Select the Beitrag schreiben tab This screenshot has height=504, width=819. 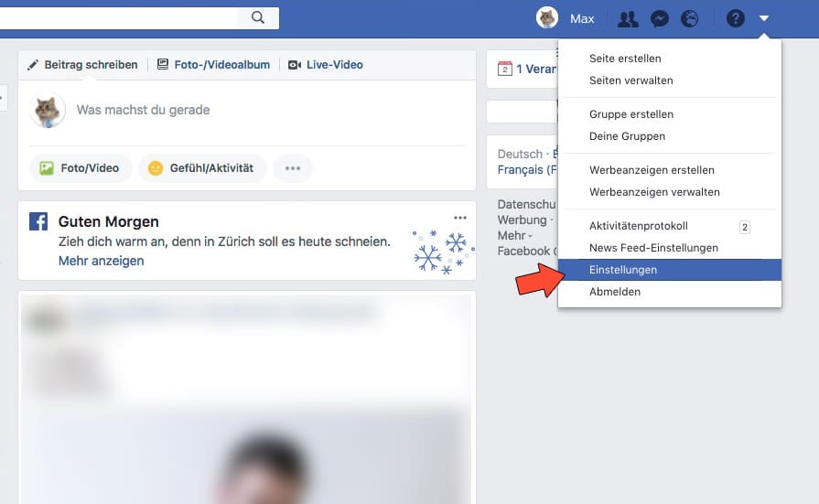pyautogui.click(x=82, y=65)
